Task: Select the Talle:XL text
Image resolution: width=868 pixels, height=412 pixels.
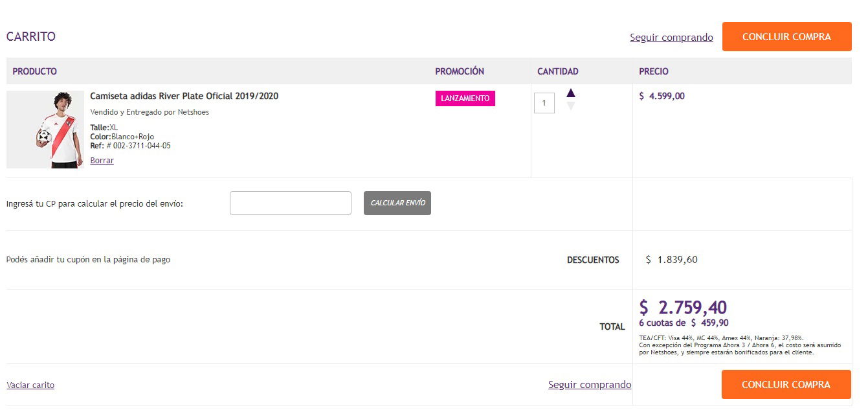Action: tap(104, 128)
